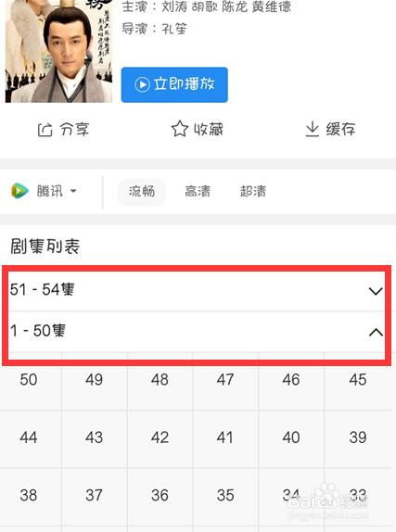
Task: Tap the share (分享) icon
Action: [x=45, y=130]
